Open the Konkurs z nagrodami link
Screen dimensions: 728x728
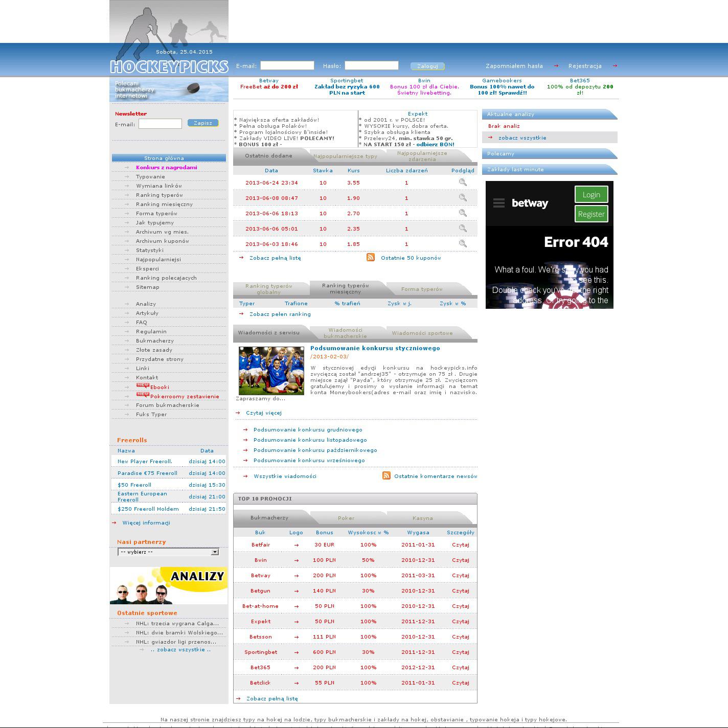point(166,168)
